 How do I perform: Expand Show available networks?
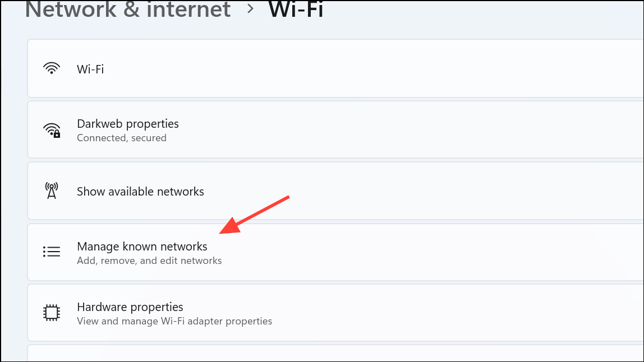pos(335,191)
